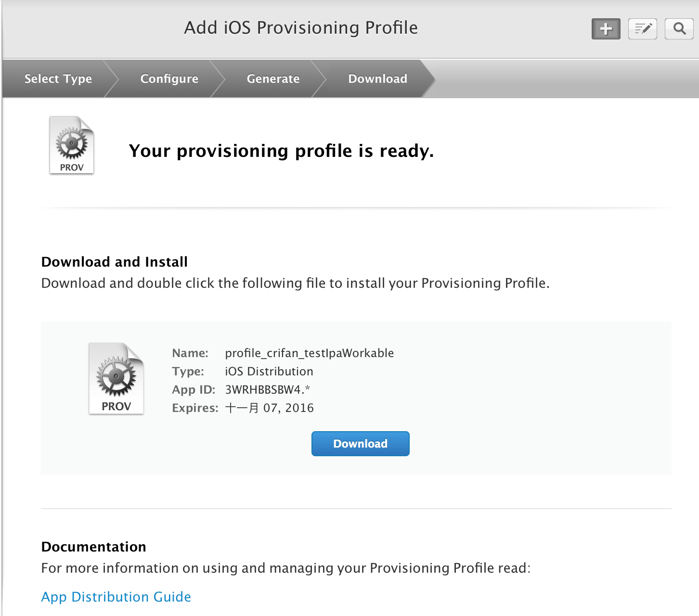
Task: Select the Download step in breadcrumb
Action: click(x=377, y=78)
